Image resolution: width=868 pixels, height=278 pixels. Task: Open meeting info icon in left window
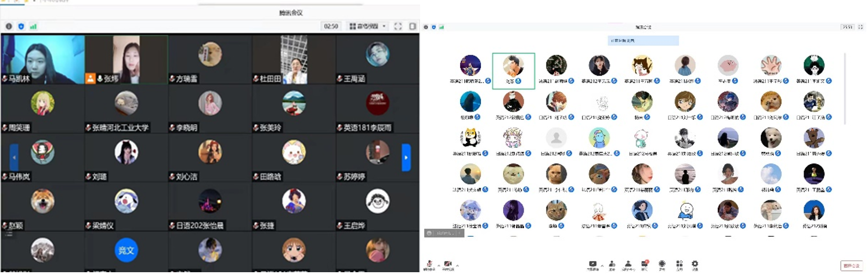click(x=9, y=26)
